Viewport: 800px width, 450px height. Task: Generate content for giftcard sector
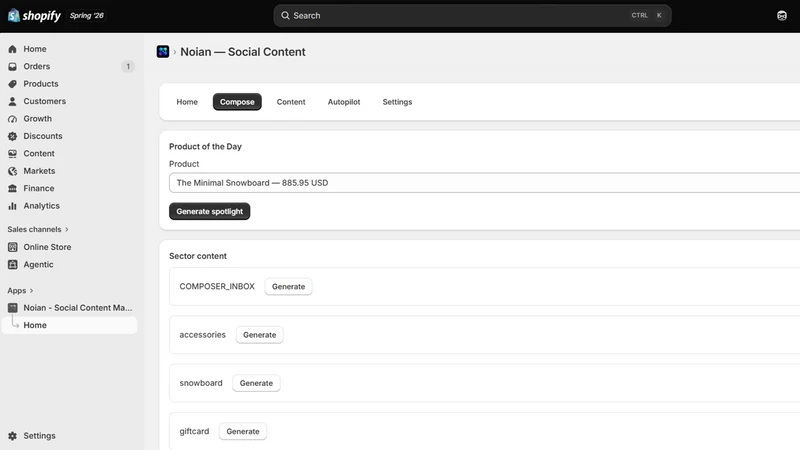[243, 431]
